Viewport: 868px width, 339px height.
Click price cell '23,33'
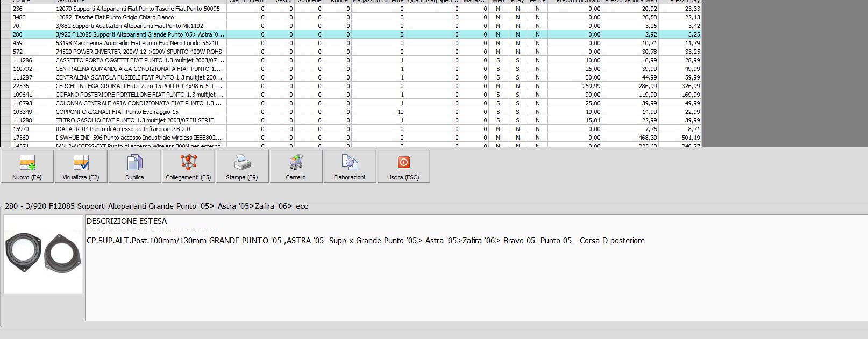point(680,9)
